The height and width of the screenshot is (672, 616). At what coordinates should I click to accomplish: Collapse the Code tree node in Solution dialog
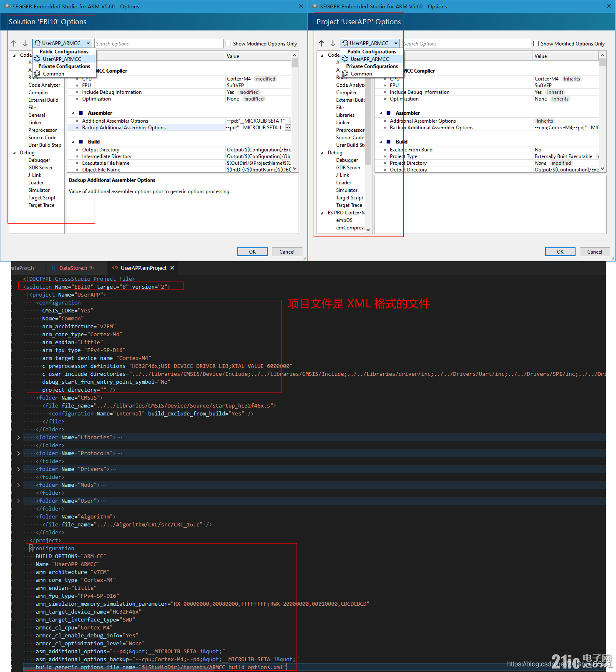(15, 55)
